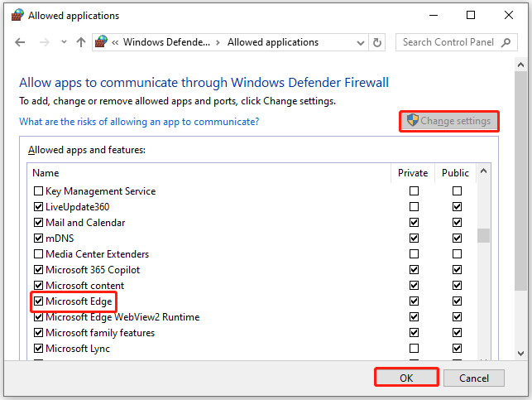Go back with the Back arrow
This screenshot has height=400, width=532.
click(x=20, y=42)
